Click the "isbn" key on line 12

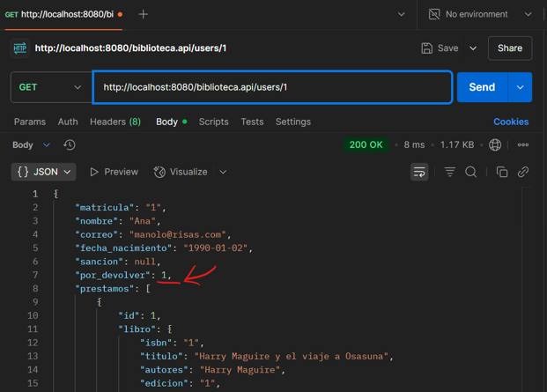click(156, 343)
